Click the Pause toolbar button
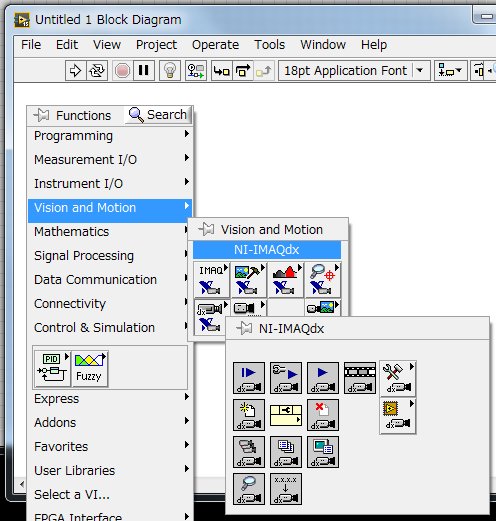The height and width of the screenshot is (521, 496). point(144,70)
